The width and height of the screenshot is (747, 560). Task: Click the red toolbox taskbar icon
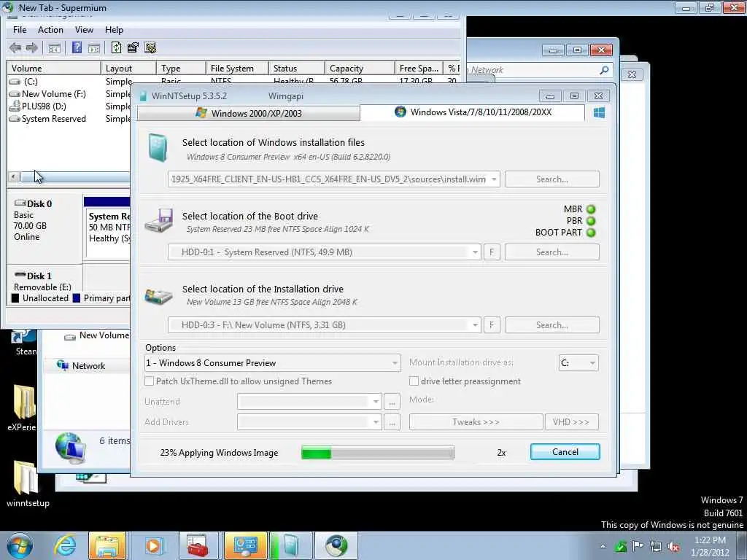[x=198, y=545]
